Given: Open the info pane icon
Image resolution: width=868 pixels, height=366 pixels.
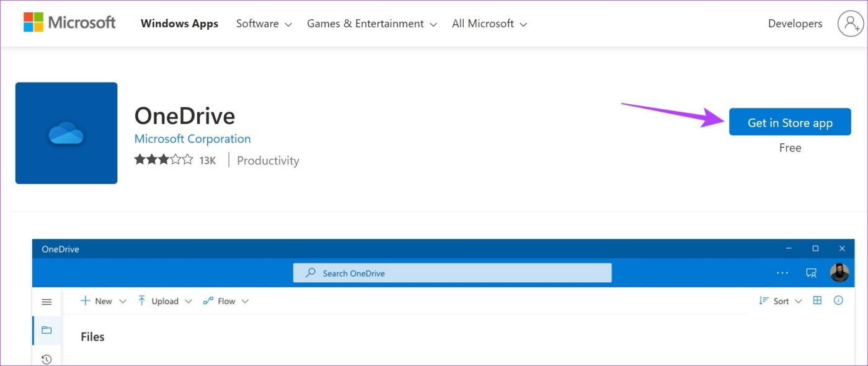Looking at the screenshot, I should tap(838, 300).
